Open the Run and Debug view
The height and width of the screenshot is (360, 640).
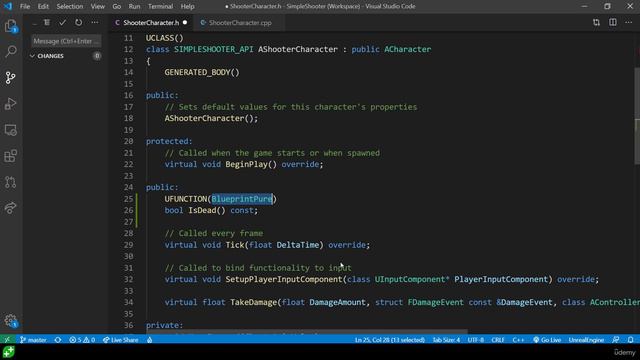coord(11,104)
